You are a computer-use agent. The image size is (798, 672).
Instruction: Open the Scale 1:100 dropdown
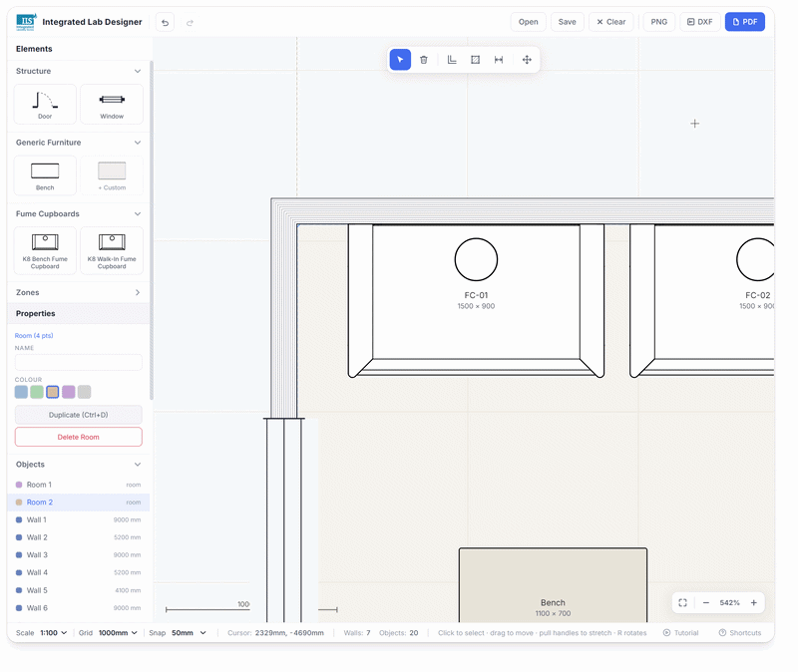(54, 633)
